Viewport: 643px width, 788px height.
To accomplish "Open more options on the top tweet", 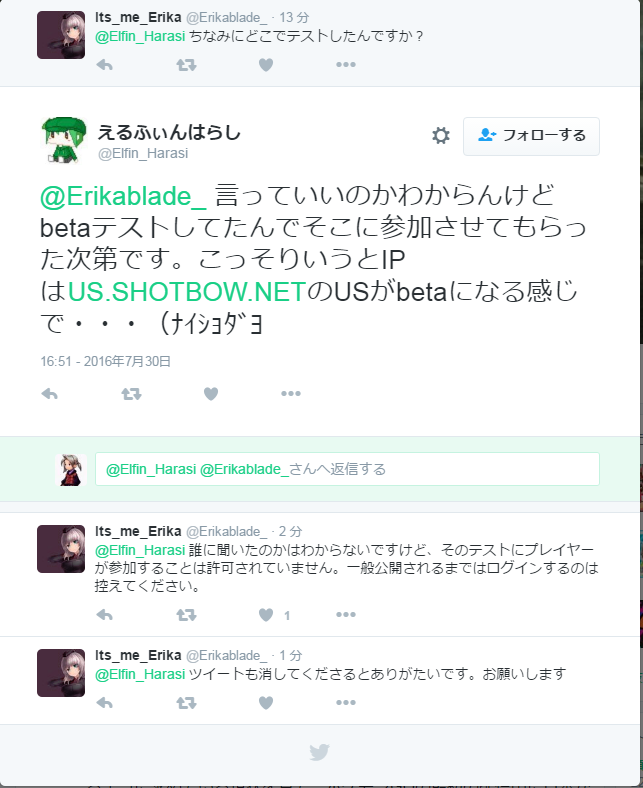I will [x=346, y=65].
